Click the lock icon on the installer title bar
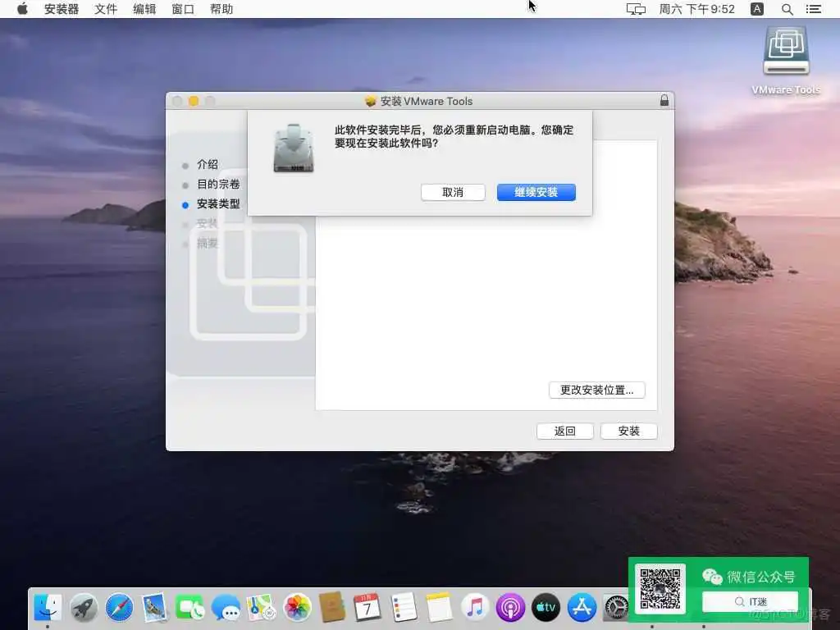 (x=664, y=100)
